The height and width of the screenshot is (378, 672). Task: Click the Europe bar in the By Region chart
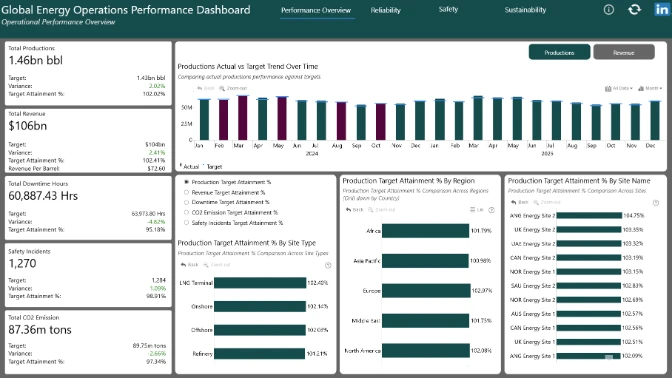tap(426, 291)
